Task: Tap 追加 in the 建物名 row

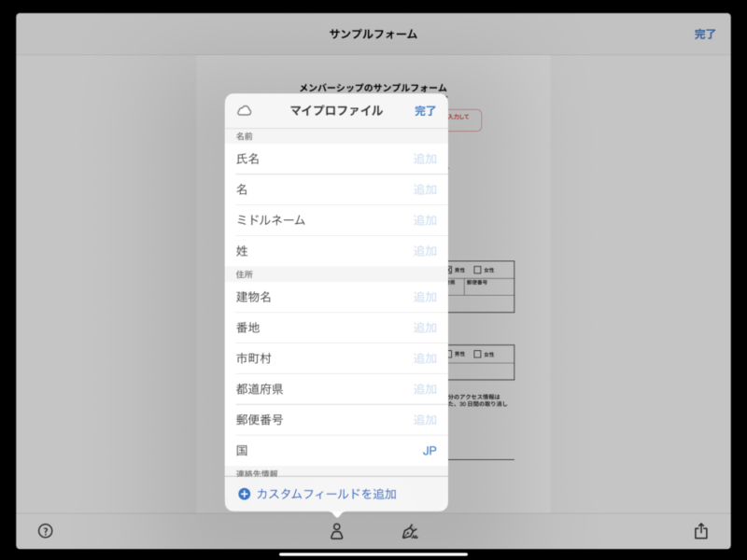Action: [x=425, y=297]
